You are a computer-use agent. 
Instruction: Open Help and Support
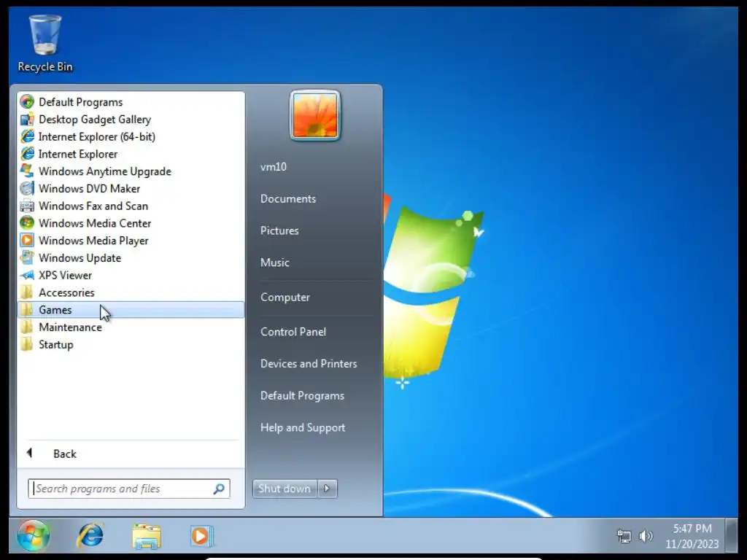pyautogui.click(x=303, y=427)
